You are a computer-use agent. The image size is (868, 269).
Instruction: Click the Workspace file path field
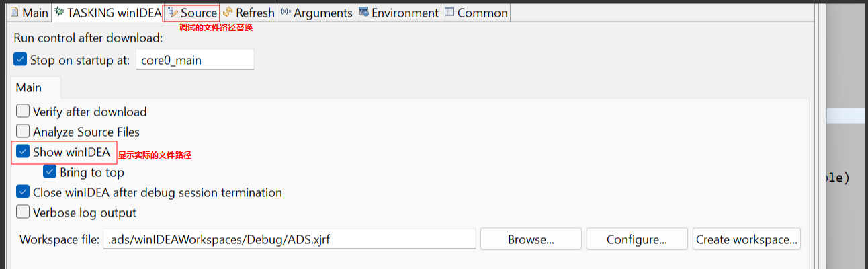coord(289,239)
